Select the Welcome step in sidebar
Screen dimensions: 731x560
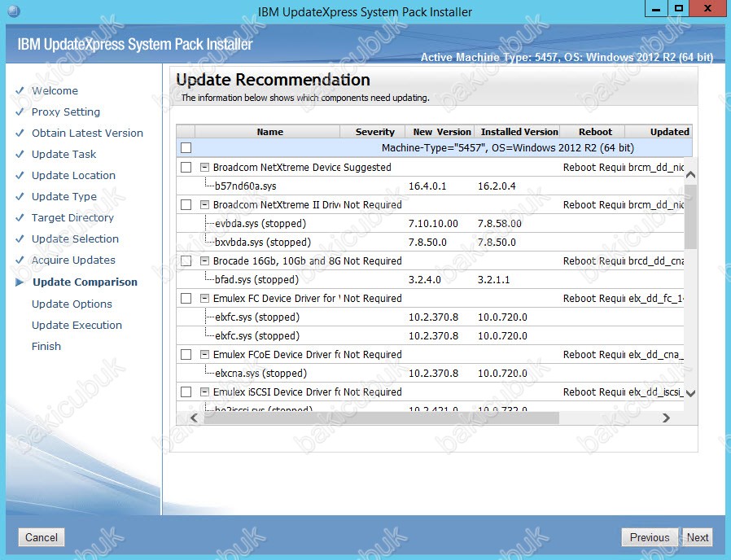tap(55, 90)
